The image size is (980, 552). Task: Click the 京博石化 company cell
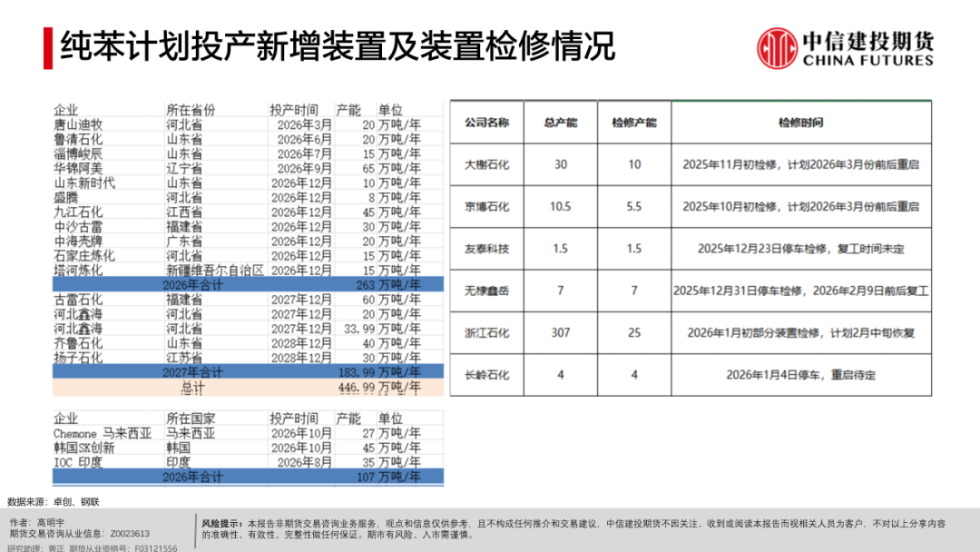(x=487, y=207)
